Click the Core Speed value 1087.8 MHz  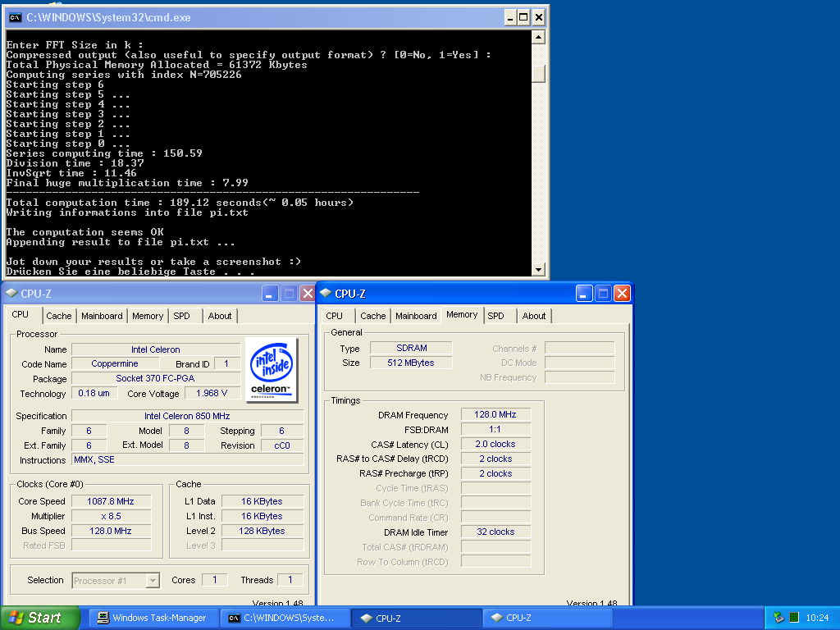click(111, 501)
